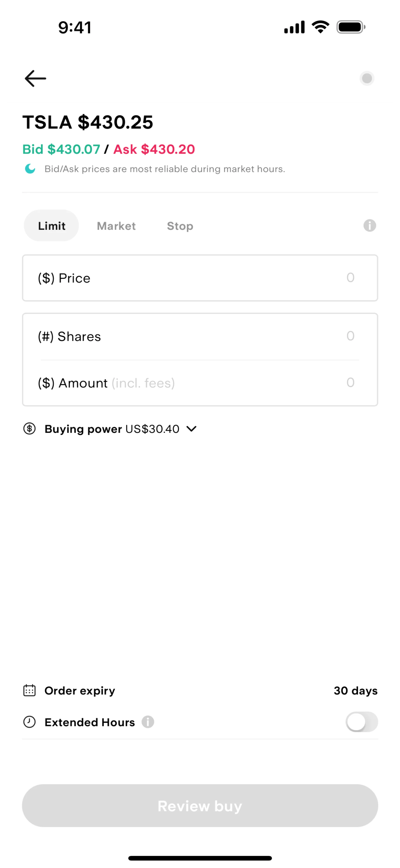This screenshot has width=400, height=868.
Task: Focus the ($) Amount input field
Action: pyautogui.click(x=200, y=383)
